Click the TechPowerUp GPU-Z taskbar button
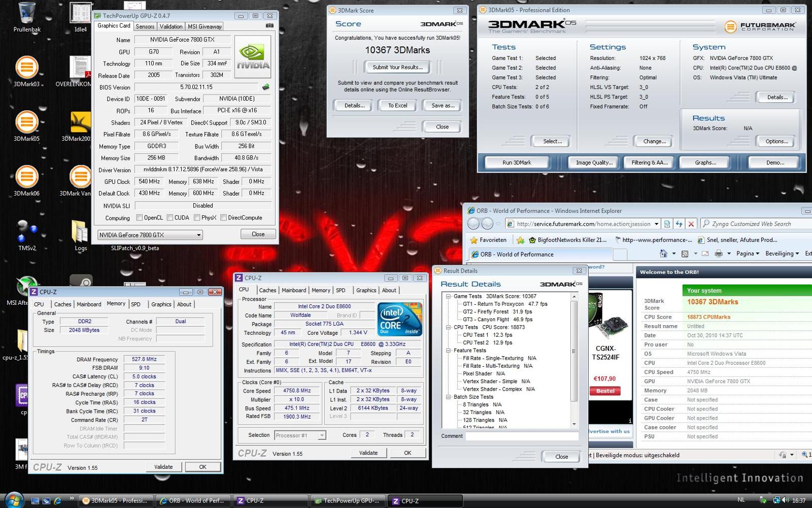Screen dimensions: 812x508 tap(348, 500)
